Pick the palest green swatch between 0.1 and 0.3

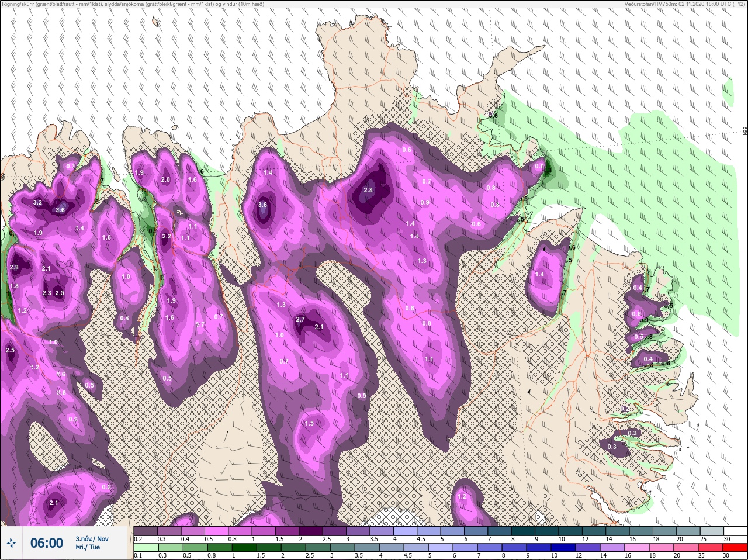pos(147,548)
